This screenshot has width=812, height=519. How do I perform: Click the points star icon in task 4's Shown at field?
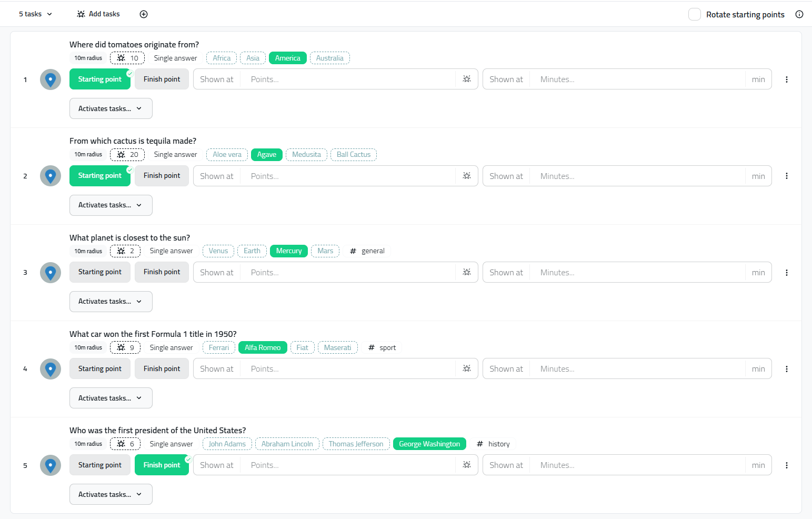[x=466, y=368]
